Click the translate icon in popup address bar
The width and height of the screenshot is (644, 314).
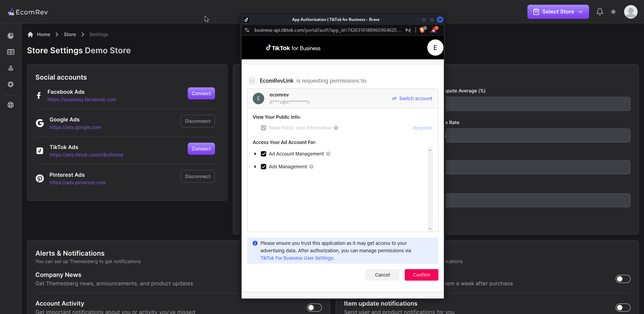click(408, 30)
